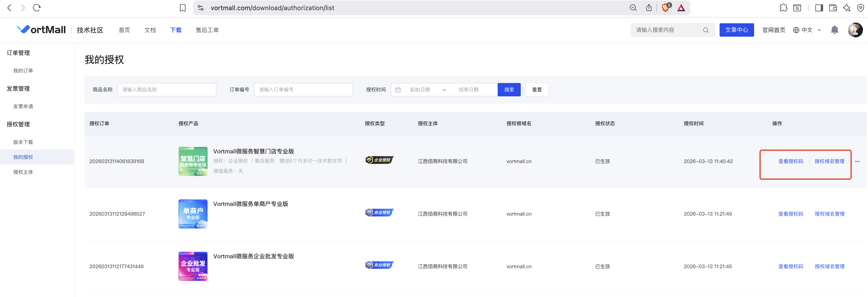This screenshot has height=297, width=868.
Task: Toggle the browser sidebar panel icon
Action: 819,8
